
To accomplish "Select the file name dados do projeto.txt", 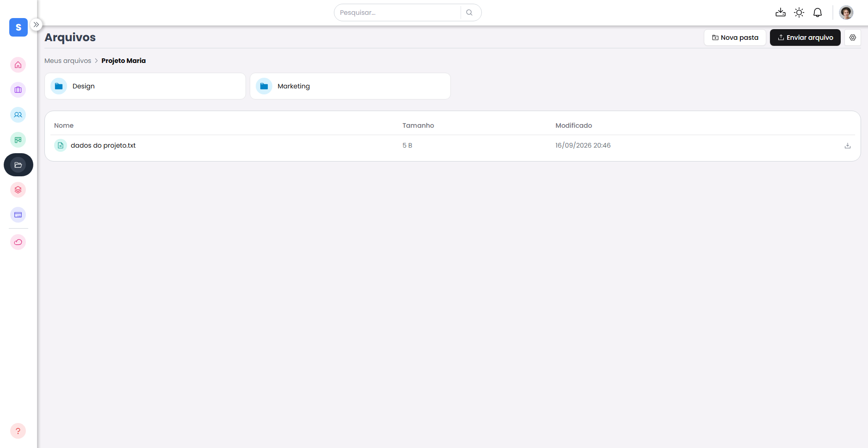I will point(103,145).
